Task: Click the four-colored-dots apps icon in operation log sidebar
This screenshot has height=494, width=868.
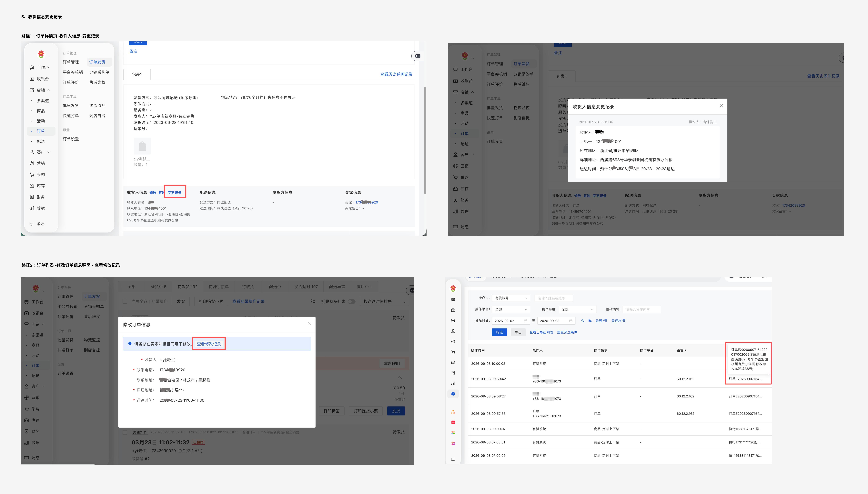Action: (453, 433)
